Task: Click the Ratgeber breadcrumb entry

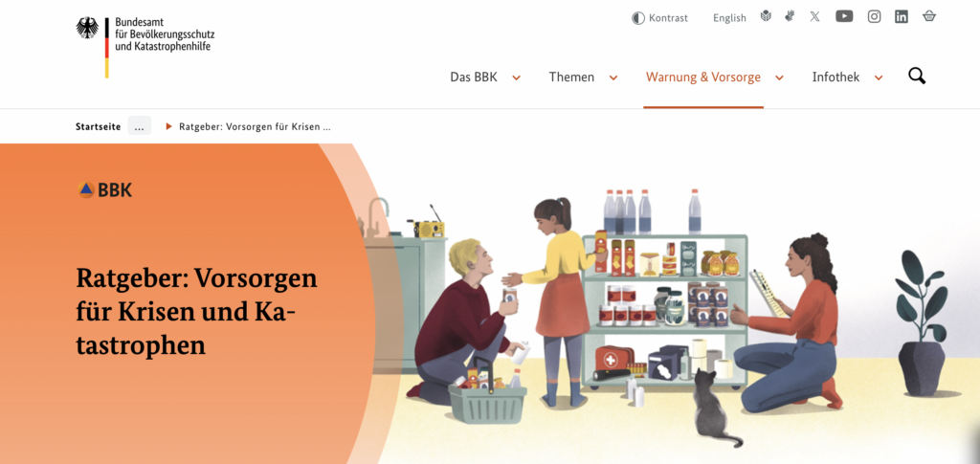Action: tap(255, 127)
